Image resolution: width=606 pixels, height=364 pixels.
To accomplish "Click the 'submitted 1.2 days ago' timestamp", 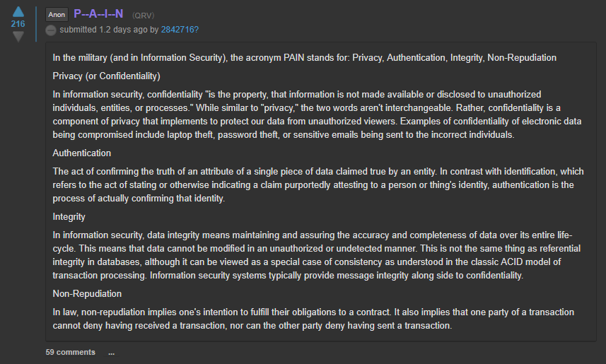I will tap(103, 30).
